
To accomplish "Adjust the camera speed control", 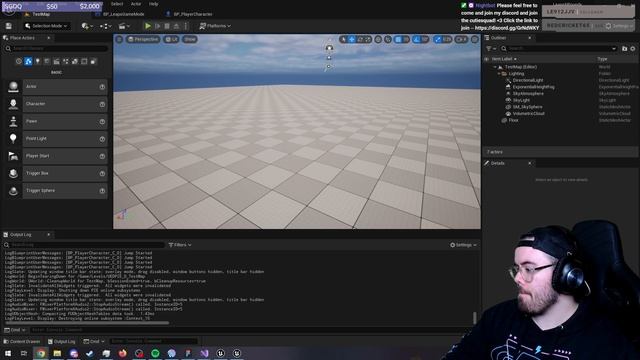I will pos(461,39).
